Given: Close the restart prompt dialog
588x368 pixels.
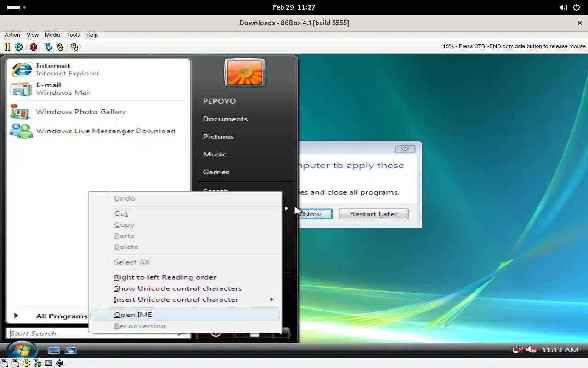Looking at the screenshot, I should click(405, 149).
